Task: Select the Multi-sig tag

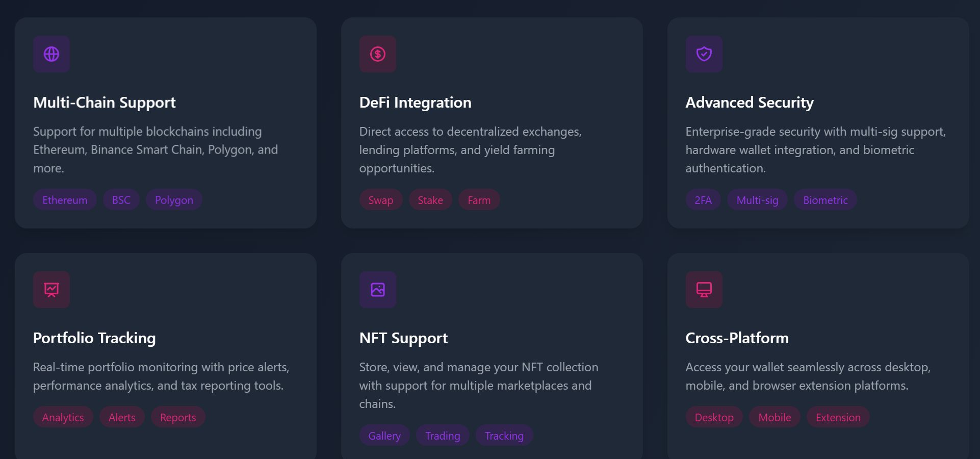Action: tap(757, 200)
